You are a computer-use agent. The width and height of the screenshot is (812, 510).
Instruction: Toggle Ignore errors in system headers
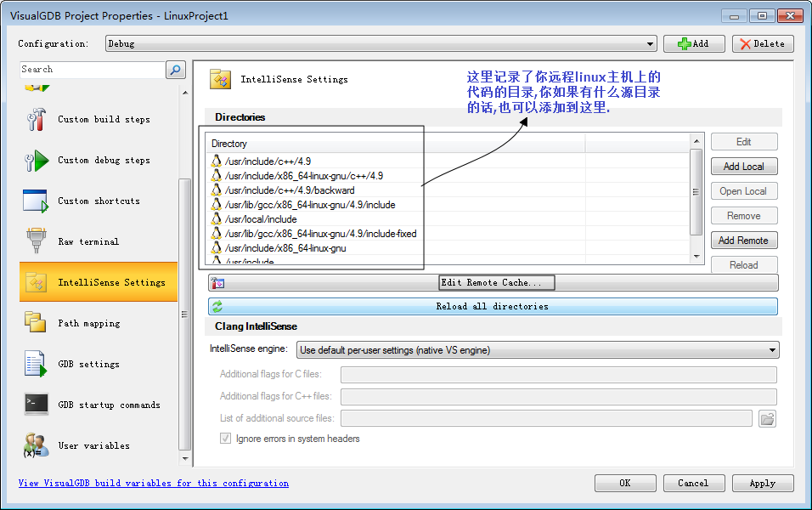pos(225,439)
